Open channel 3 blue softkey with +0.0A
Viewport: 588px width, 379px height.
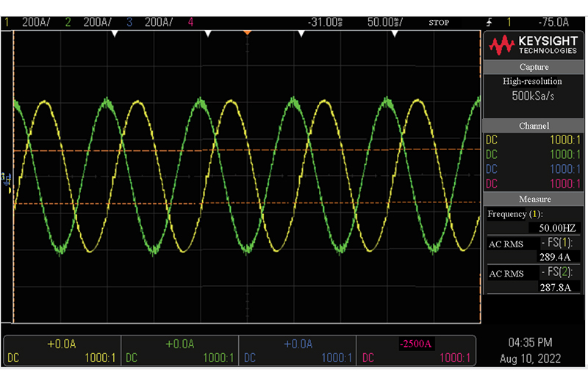point(297,351)
